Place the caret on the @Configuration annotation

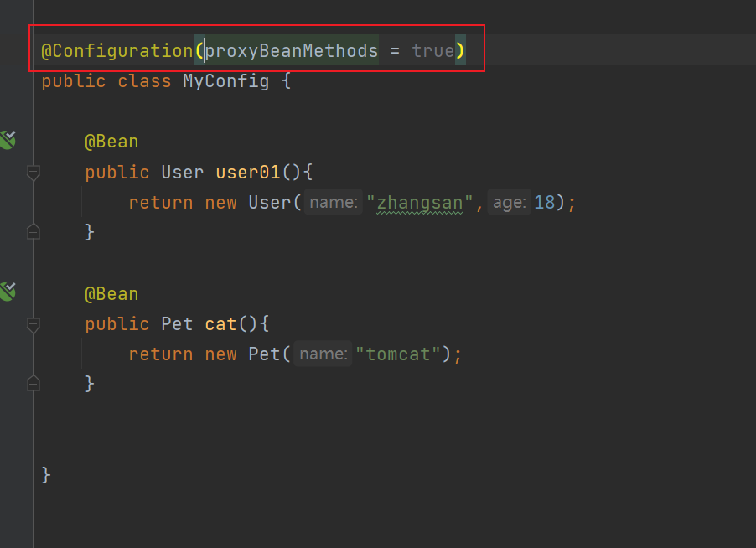[117, 50]
